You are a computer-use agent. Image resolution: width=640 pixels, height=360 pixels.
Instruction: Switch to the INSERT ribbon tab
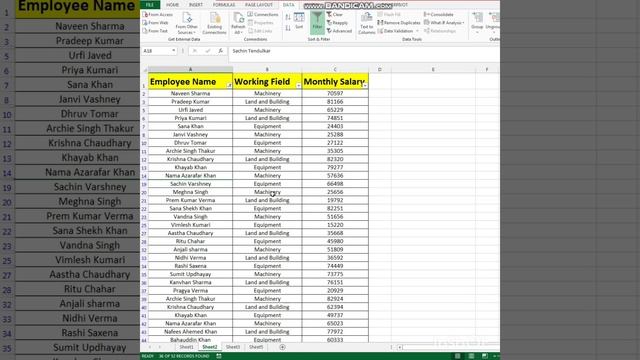pos(196,5)
